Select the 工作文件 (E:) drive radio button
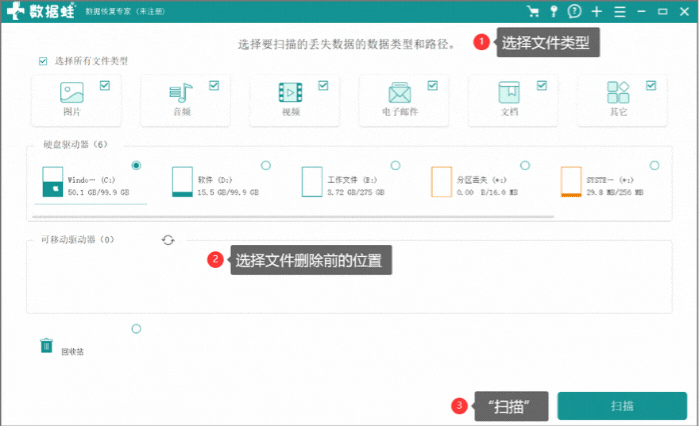Image resolution: width=700 pixels, height=426 pixels. (x=395, y=165)
